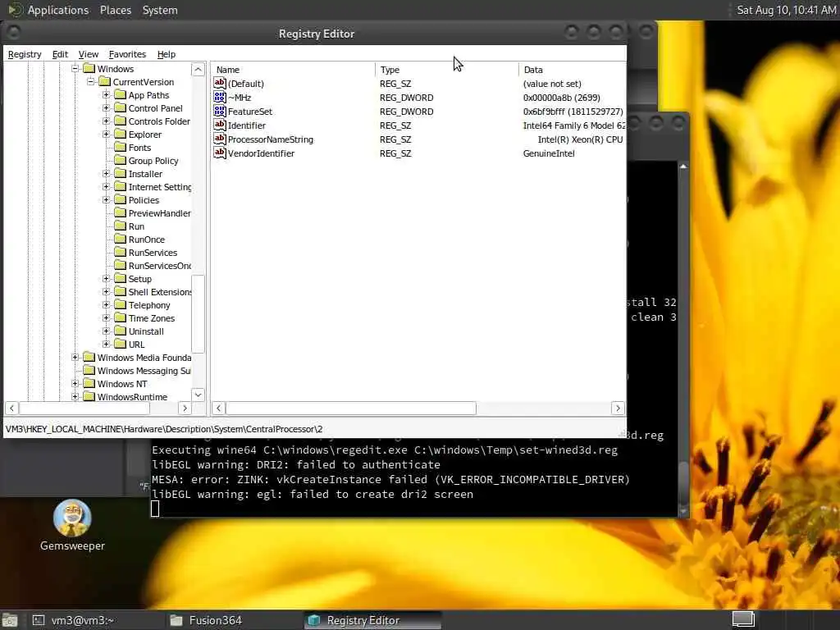Expand the Policies key

click(x=106, y=200)
